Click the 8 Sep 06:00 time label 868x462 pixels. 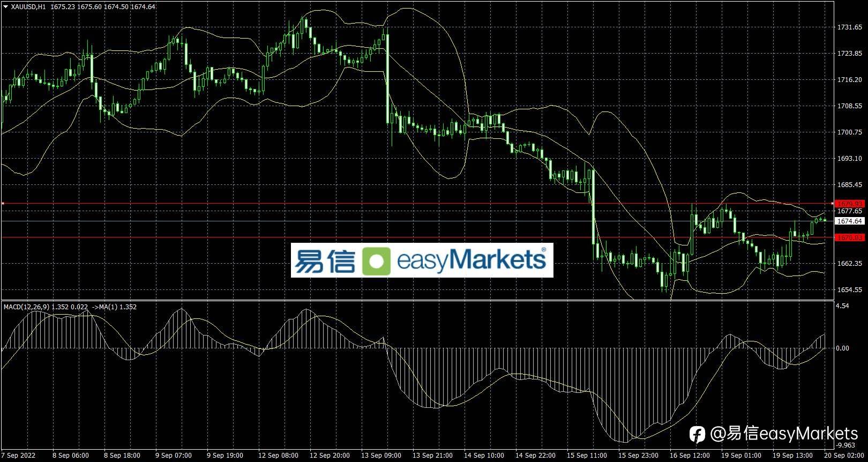click(71, 456)
